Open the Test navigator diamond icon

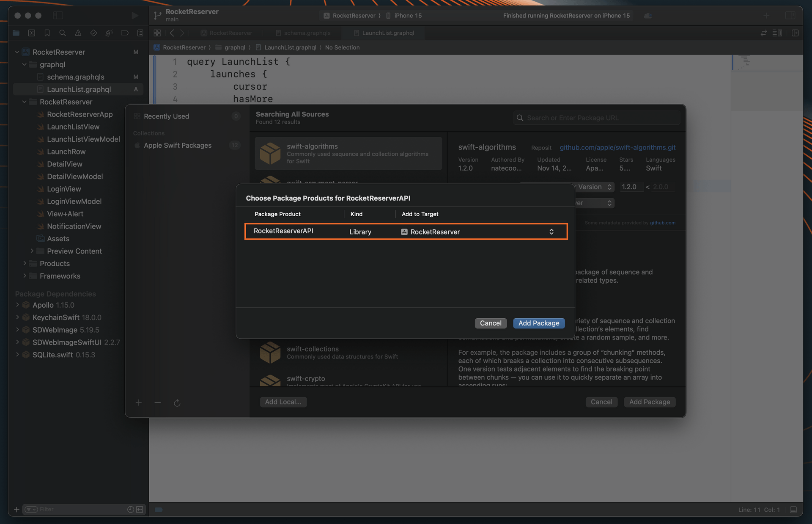coord(93,33)
